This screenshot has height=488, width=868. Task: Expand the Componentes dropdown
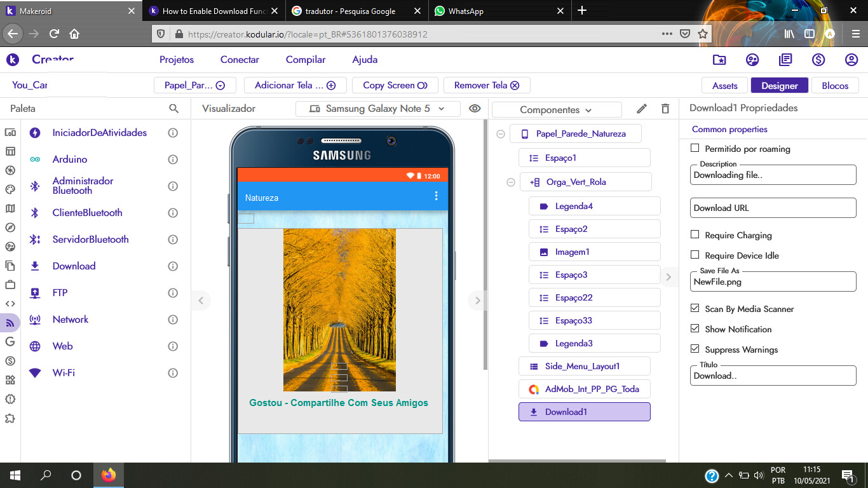pyautogui.click(x=556, y=110)
